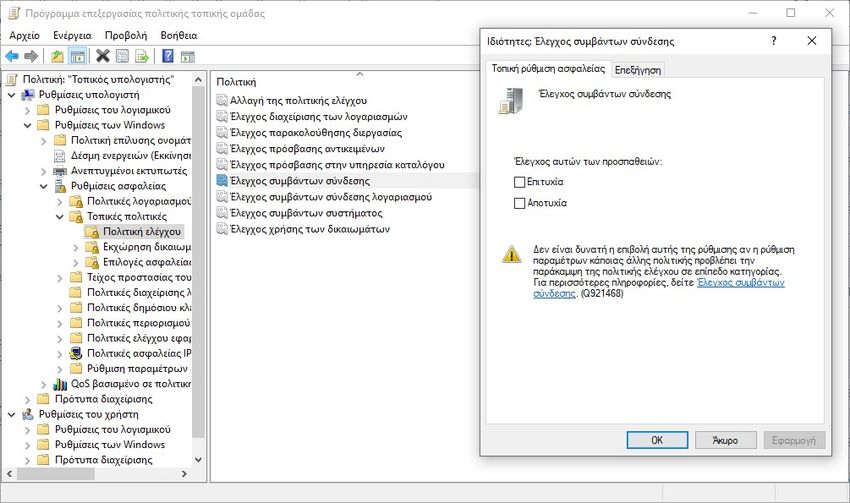This screenshot has width=850, height=503.
Task: Click the tree pane vertical scroll up arrow
Action: click(x=198, y=80)
